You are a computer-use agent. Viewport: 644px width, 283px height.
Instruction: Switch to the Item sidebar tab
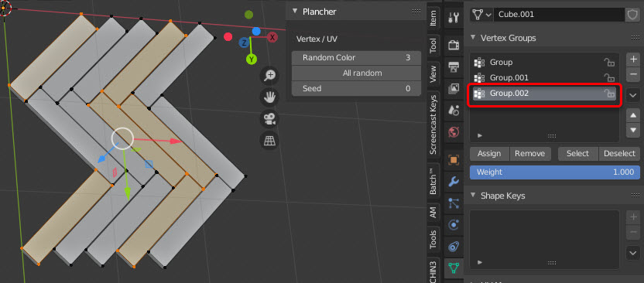[433, 18]
